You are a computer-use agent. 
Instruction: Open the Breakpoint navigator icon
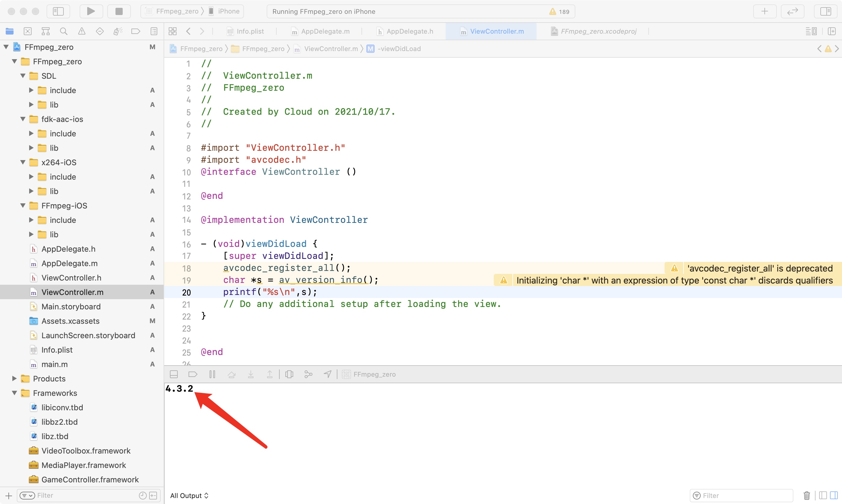tap(135, 31)
